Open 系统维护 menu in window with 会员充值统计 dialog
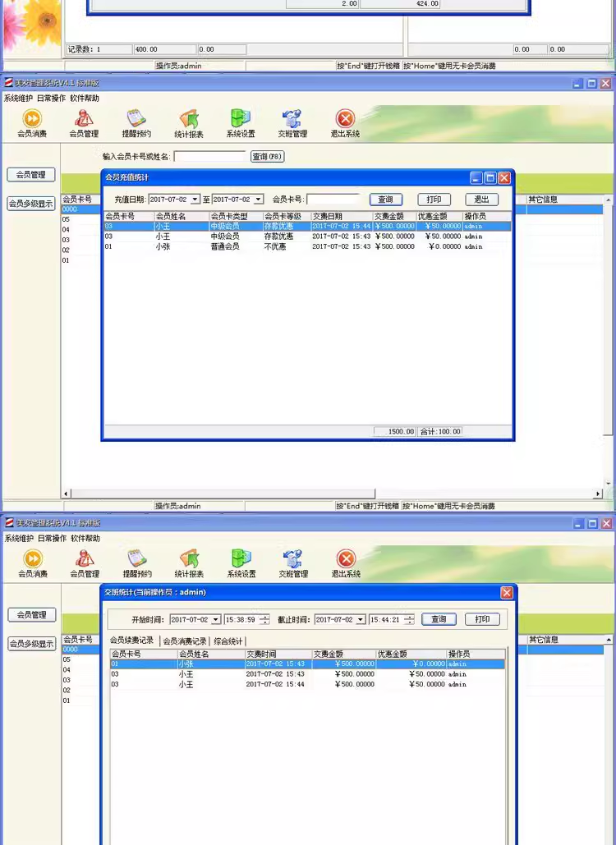 (x=18, y=98)
